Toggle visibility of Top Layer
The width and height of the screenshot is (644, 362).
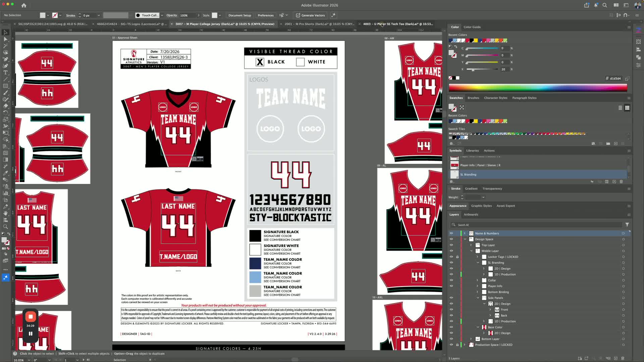coord(451,245)
